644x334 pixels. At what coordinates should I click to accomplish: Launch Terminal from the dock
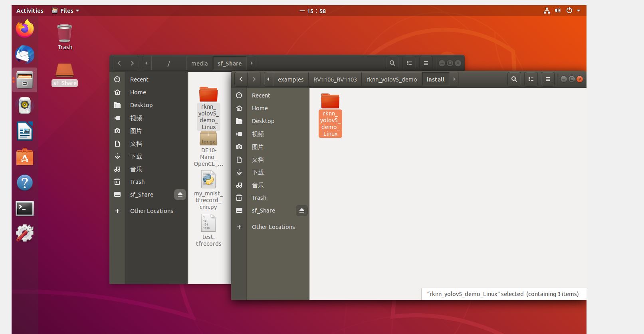click(25, 208)
